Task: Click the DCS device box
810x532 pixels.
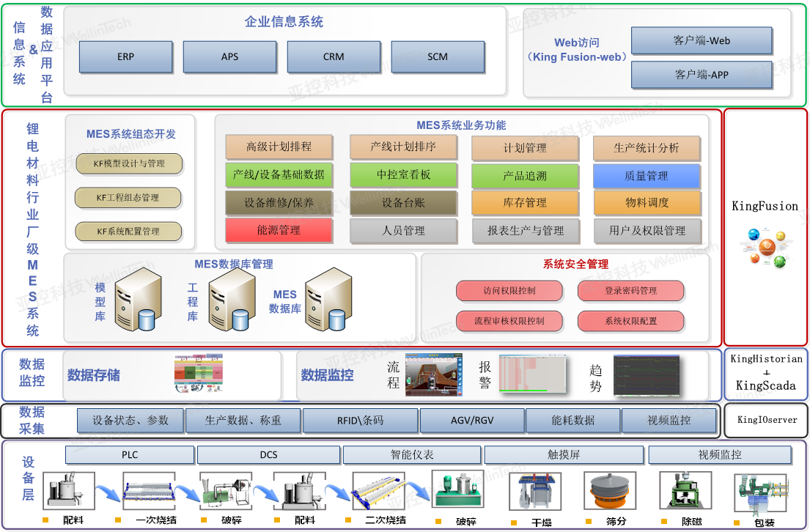Action: coord(268,454)
